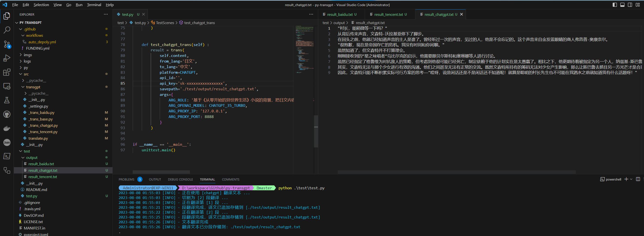Open the Docker view icon

click(7, 128)
